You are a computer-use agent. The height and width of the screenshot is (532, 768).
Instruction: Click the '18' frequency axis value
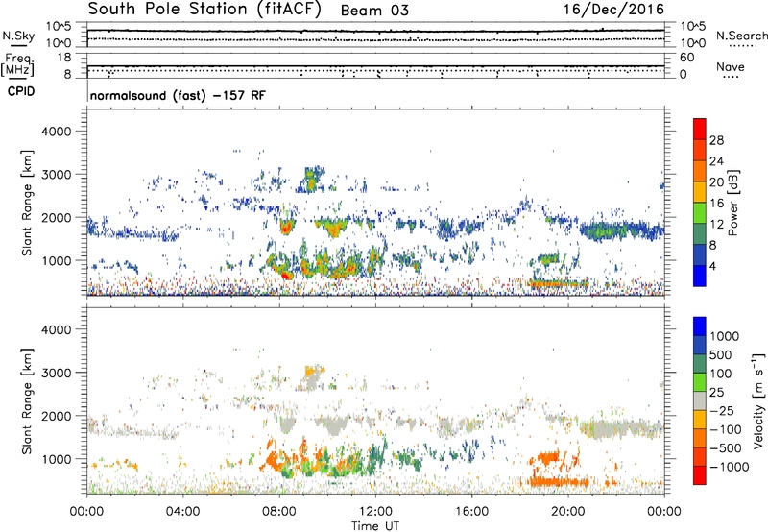tap(64, 58)
